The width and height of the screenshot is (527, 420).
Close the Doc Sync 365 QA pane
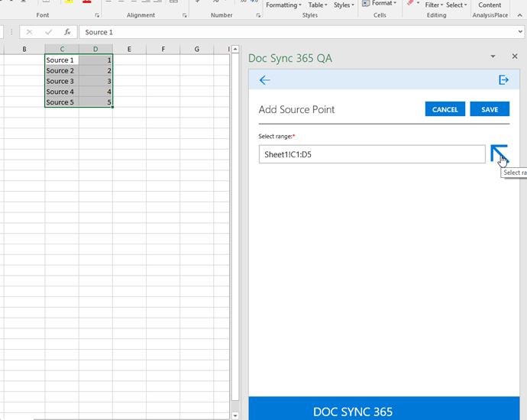[x=515, y=56]
